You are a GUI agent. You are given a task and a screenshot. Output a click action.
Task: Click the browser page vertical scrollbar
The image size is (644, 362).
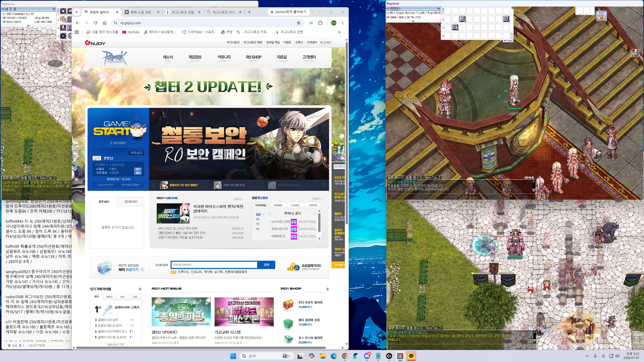(347, 133)
